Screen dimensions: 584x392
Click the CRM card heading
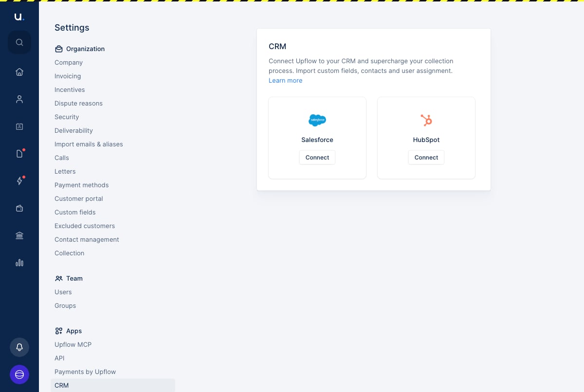(277, 46)
